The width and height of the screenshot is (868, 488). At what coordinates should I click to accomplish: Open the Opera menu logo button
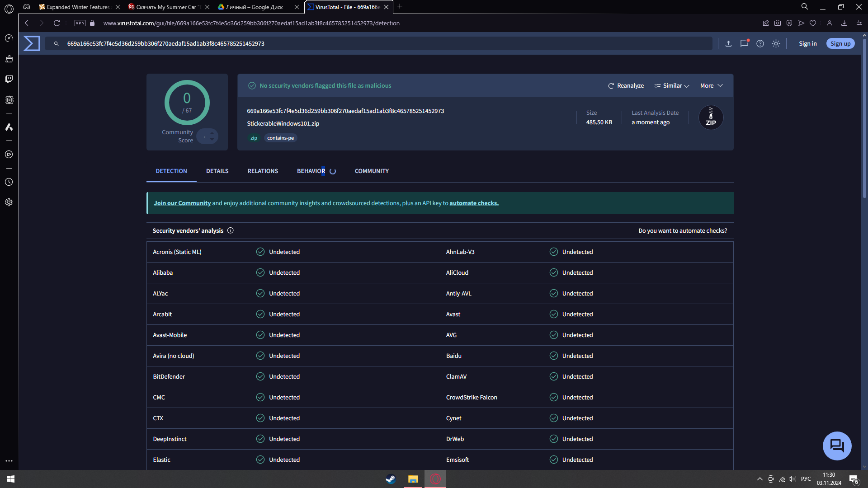tap(9, 9)
